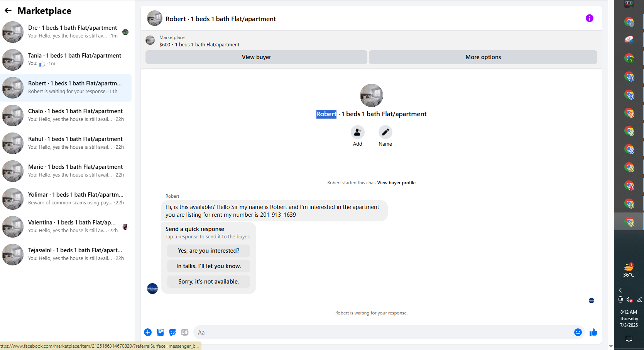Click sender avatar beside quick responses

click(152, 289)
